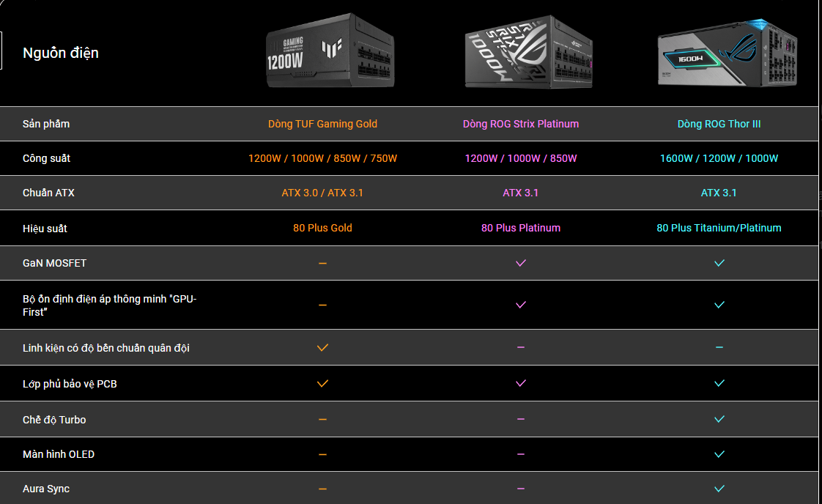Click the cyan dash in the military-grade components row
Viewport: 822px width, 504px height.
pyautogui.click(x=719, y=347)
